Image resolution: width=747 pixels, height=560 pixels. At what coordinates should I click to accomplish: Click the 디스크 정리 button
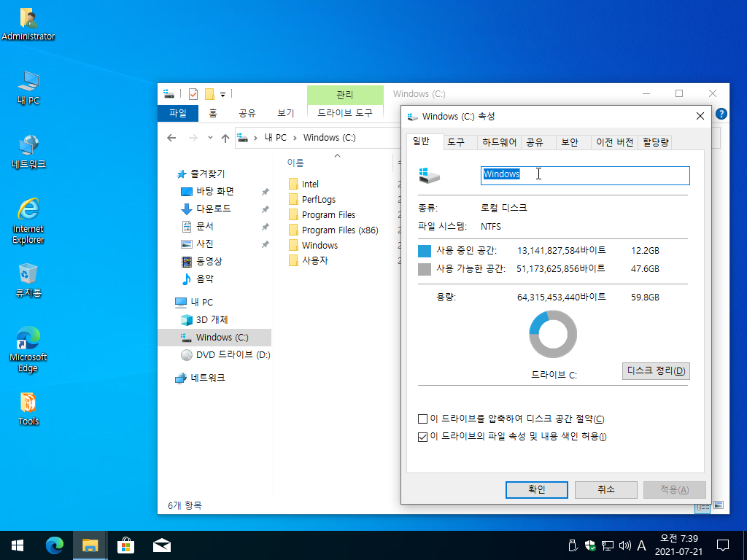[656, 371]
